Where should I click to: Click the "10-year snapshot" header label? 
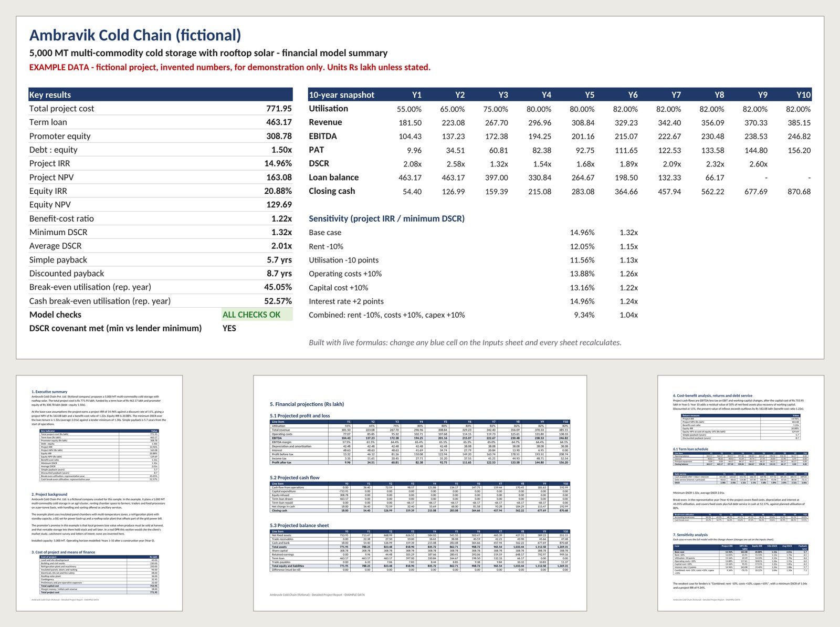[341, 95]
